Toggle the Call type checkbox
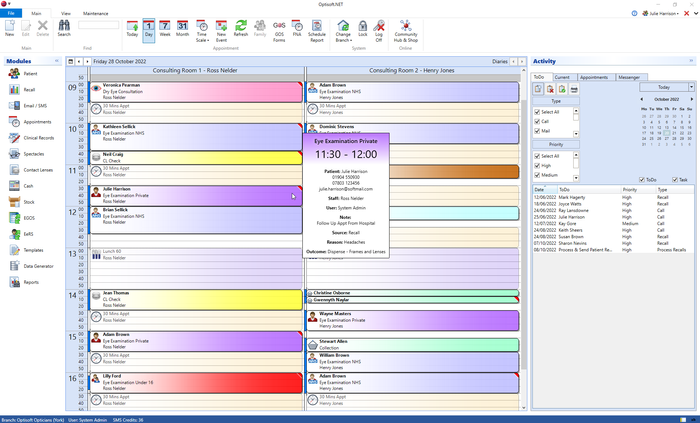The width and height of the screenshot is (700, 423). pyautogui.click(x=538, y=121)
